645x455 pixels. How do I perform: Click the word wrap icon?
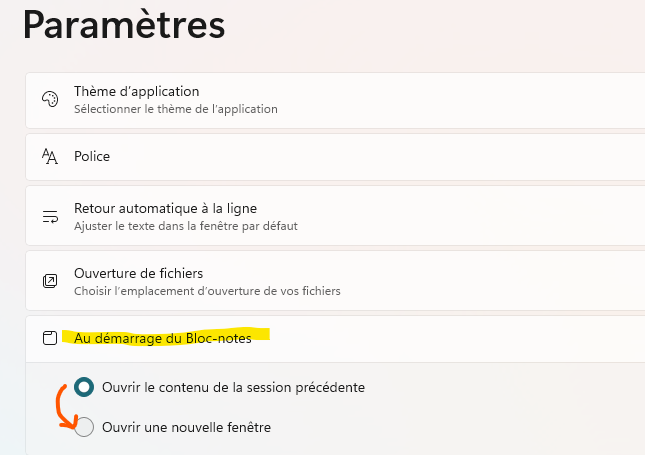[50, 216]
